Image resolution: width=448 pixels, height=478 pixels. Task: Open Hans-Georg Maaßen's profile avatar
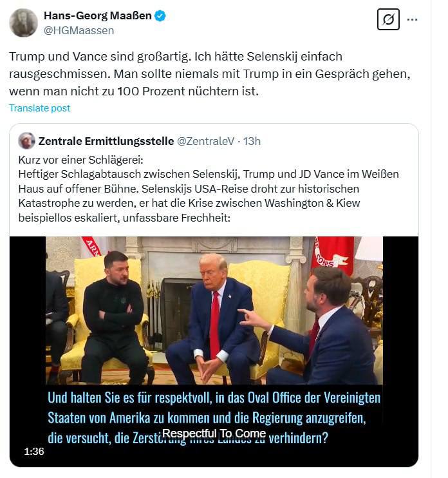[x=24, y=23]
